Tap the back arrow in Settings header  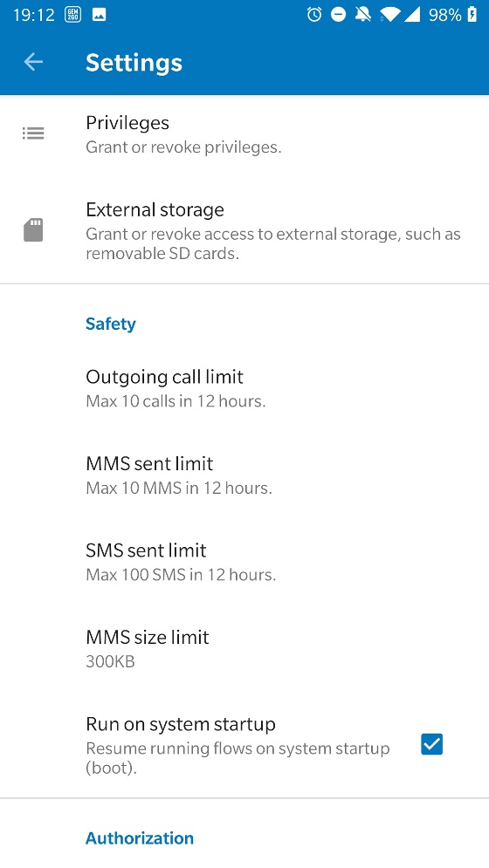pos(33,62)
